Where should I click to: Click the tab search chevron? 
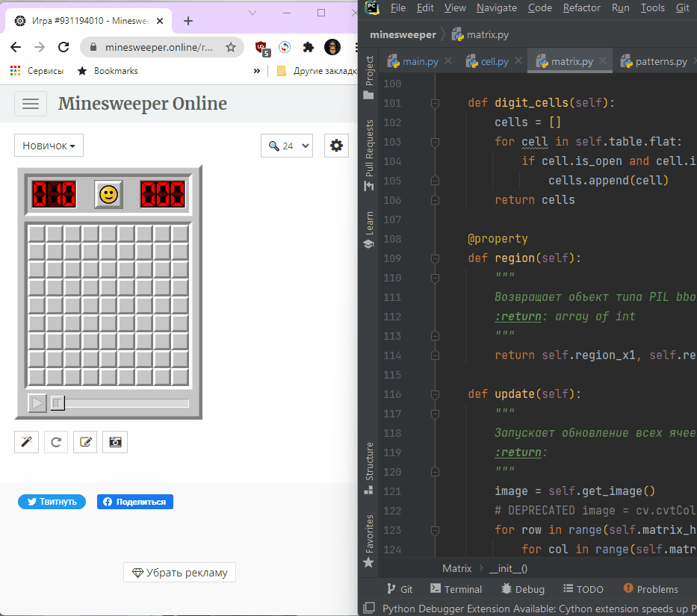(x=253, y=13)
